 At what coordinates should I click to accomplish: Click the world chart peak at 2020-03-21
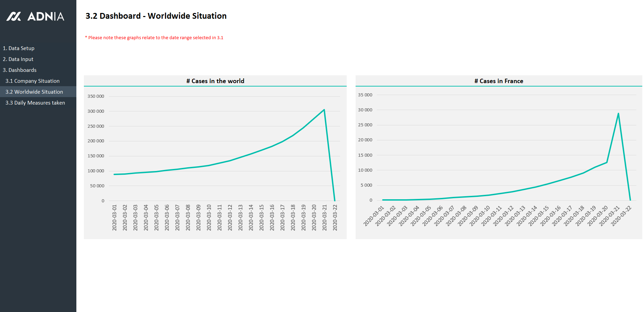(324, 110)
